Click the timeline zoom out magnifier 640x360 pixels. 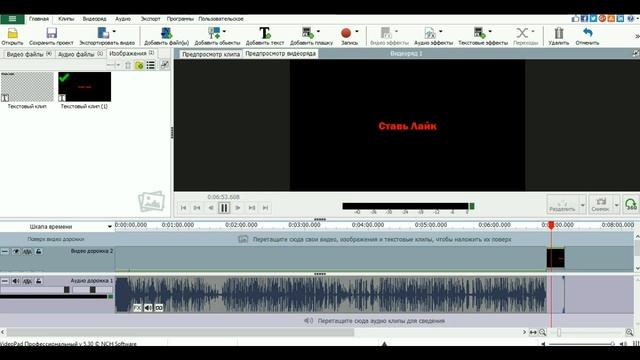click(x=542, y=332)
